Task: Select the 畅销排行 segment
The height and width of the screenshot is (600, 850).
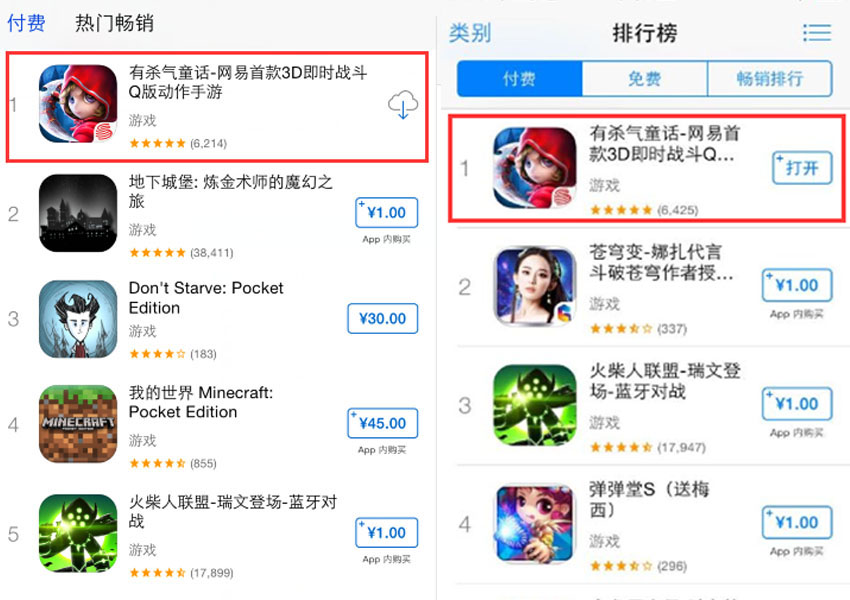Action: (x=770, y=79)
